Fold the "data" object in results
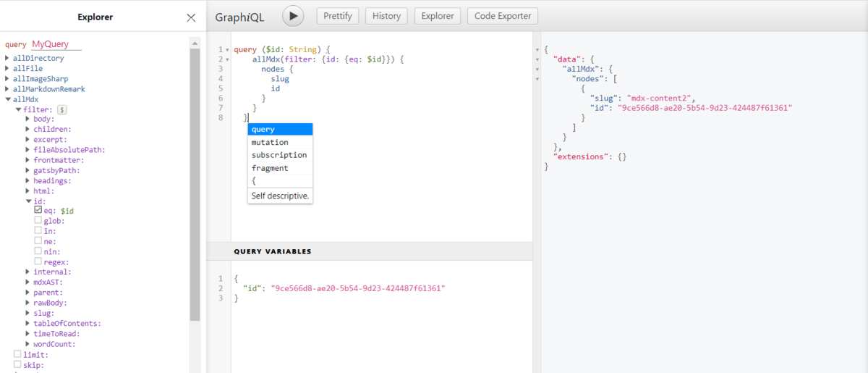 (x=537, y=59)
